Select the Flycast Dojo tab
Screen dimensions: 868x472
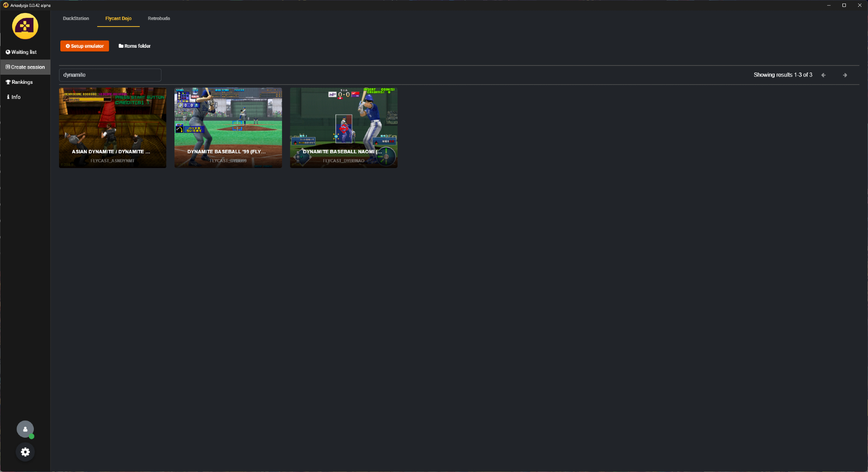[118, 18]
